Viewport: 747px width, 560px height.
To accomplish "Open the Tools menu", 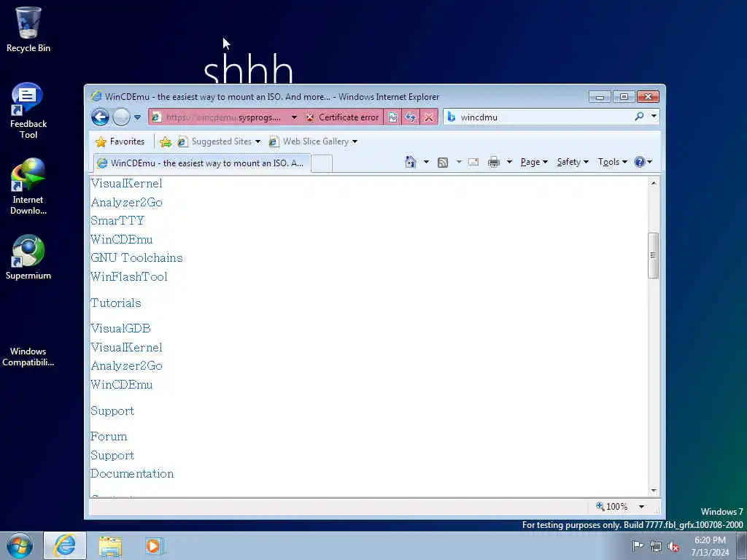I will tap(613, 162).
